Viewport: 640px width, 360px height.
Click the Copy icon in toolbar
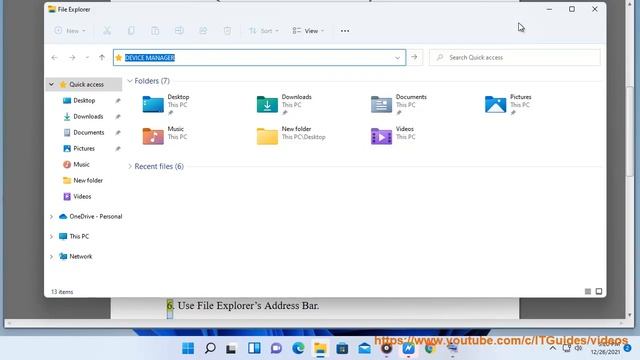pyautogui.click(x=131, y=31)
